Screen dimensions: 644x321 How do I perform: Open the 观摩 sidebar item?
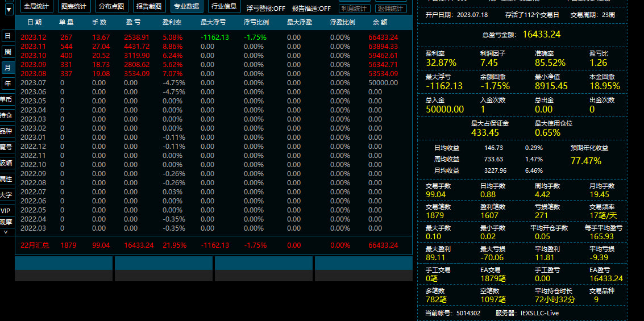pyautogui.click(x=6, y=222)
